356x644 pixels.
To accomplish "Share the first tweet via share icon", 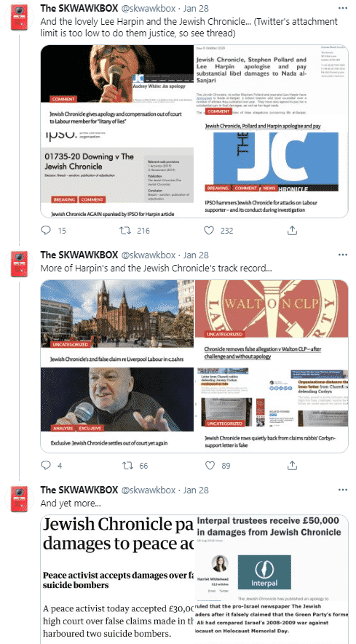I will 292,231.
